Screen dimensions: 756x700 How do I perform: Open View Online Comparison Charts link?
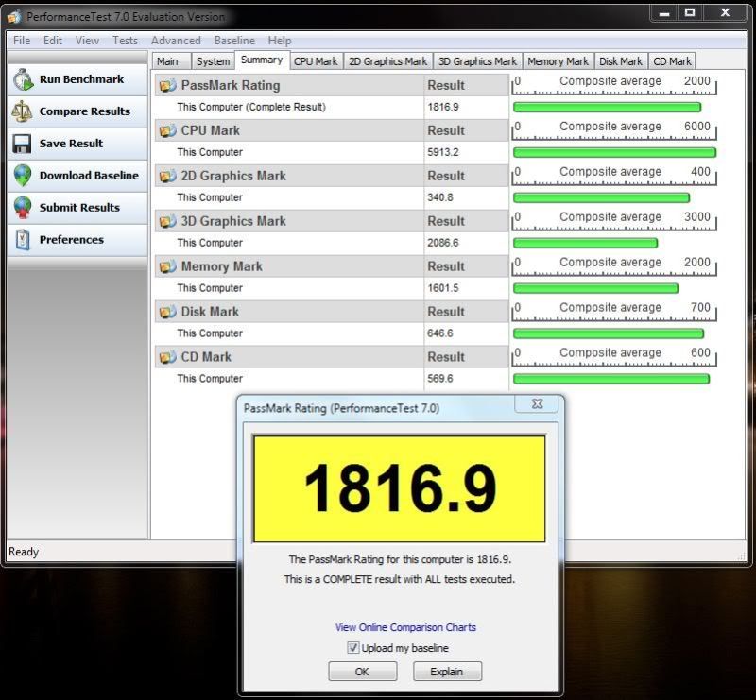(405, 627)
